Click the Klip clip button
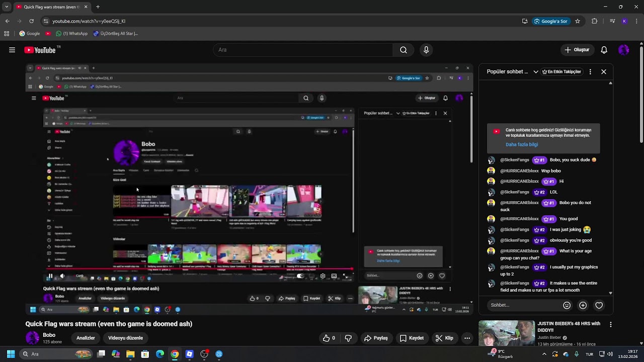The image size is (644, 362). coord(444,338)
